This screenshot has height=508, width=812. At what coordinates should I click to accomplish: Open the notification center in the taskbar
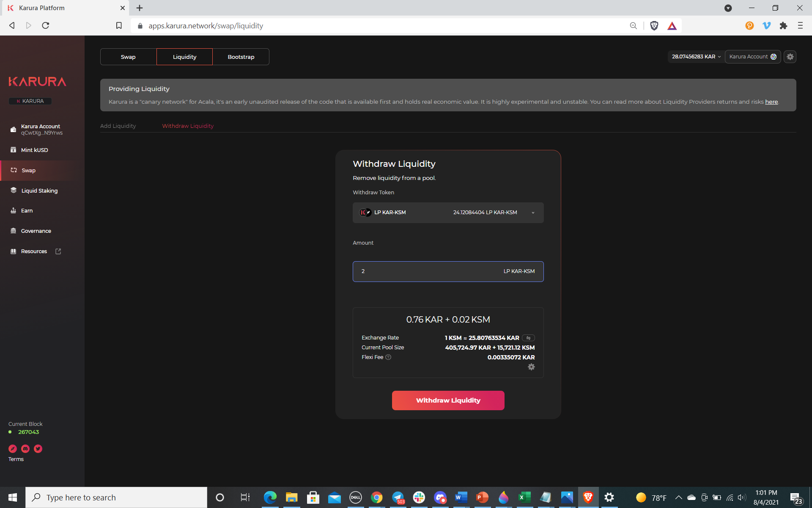click(796, 498)
